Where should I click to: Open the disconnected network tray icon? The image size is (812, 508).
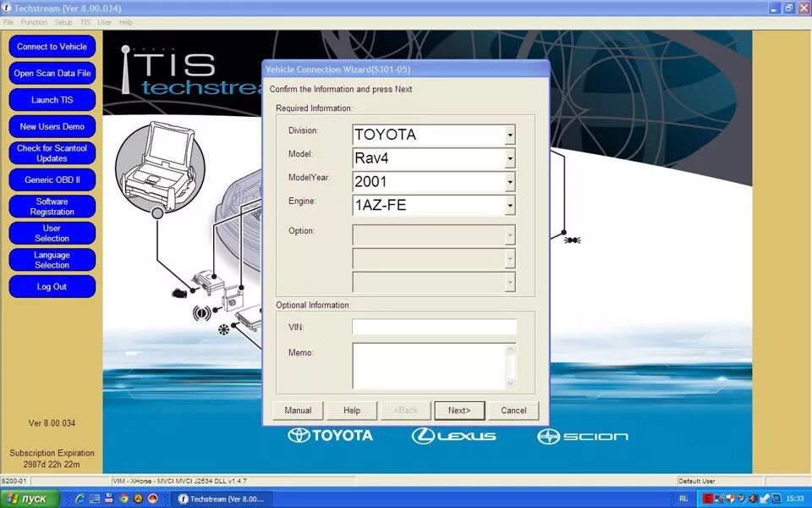[x=720, y=499]
